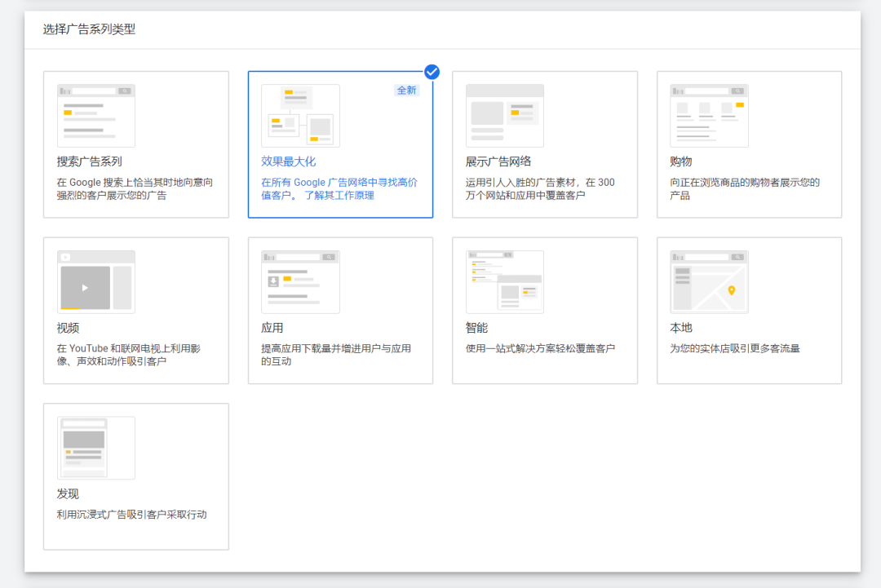Click description 在 Google 搜索上恰当其时地向意向强烈的客户
The width and height of the screenshot is (881, 588).
tap(135, 188)
